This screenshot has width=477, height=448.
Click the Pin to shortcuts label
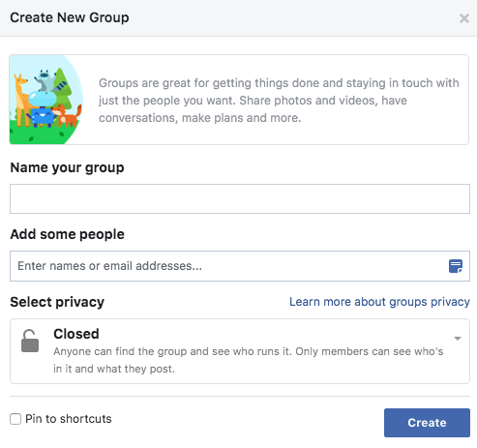(69, 419)
